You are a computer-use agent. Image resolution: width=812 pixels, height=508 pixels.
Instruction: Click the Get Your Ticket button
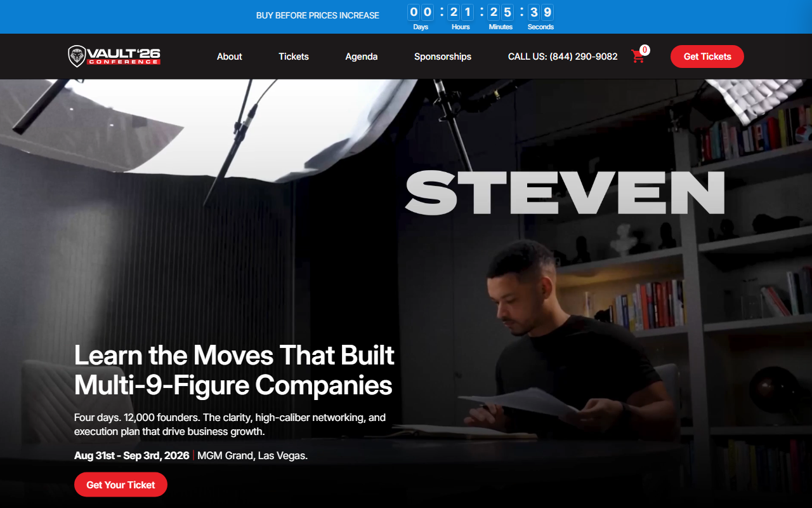[x=121, y=485]
